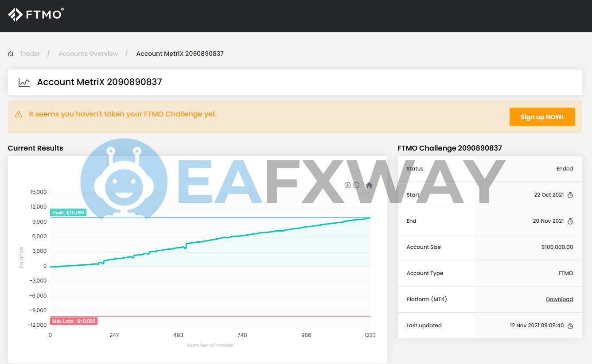Go to the Accounts Overview breadcrumb
Screen dimensions: 592x364
click(88, 54)
